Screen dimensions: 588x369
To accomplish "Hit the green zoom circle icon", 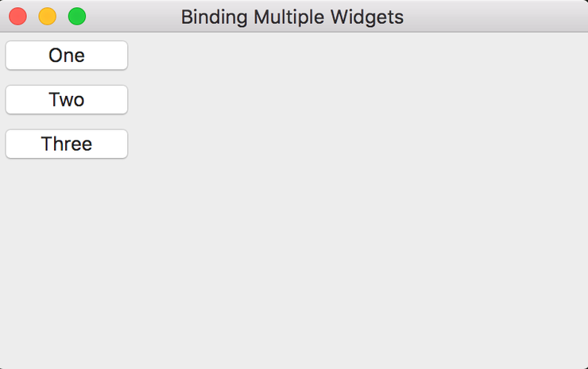I will tap(77, 16).
